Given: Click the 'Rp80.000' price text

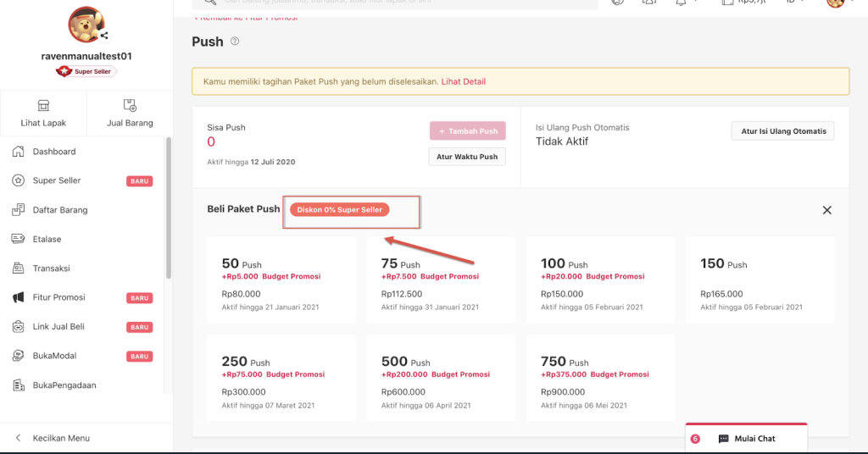Looking at the screenshot, I should pos(241,294).
